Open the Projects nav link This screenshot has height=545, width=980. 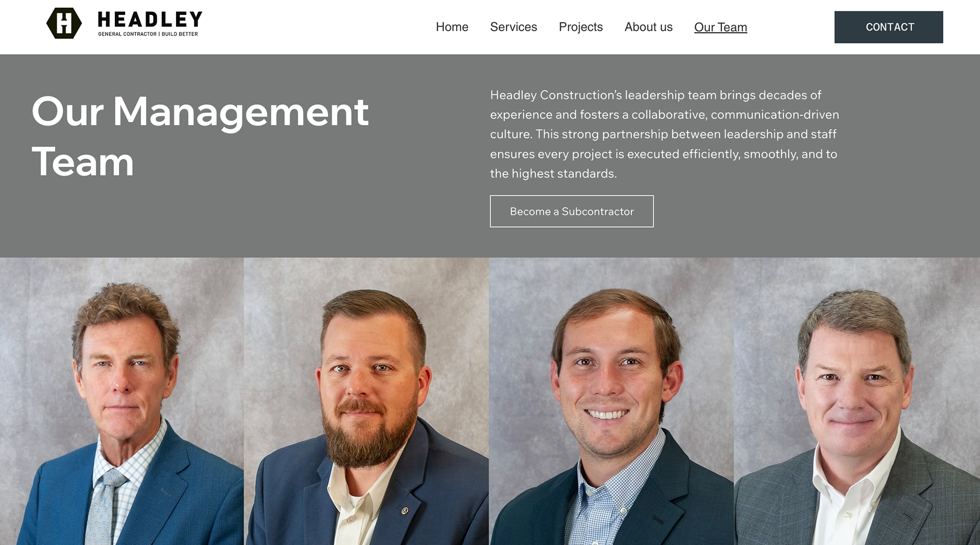580,27
